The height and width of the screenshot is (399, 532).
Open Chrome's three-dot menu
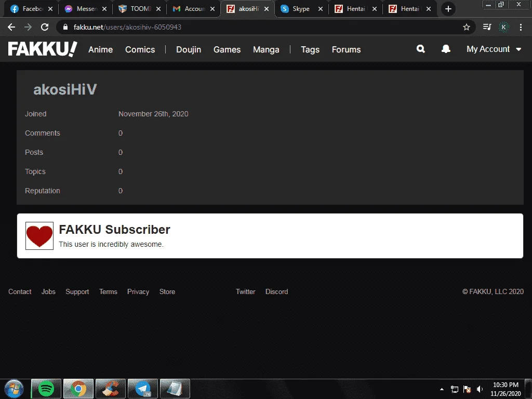click(521, 27)
